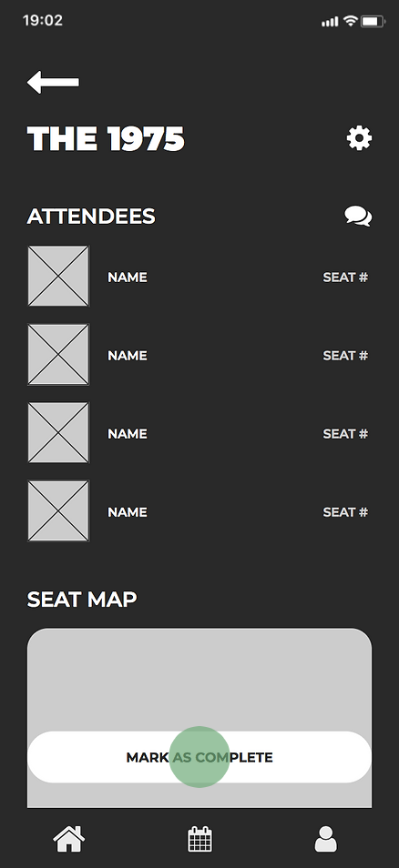This screenshot has height=868, width=399.
Task: Tap the last attendee's NAME label
Action: point(128,512)
